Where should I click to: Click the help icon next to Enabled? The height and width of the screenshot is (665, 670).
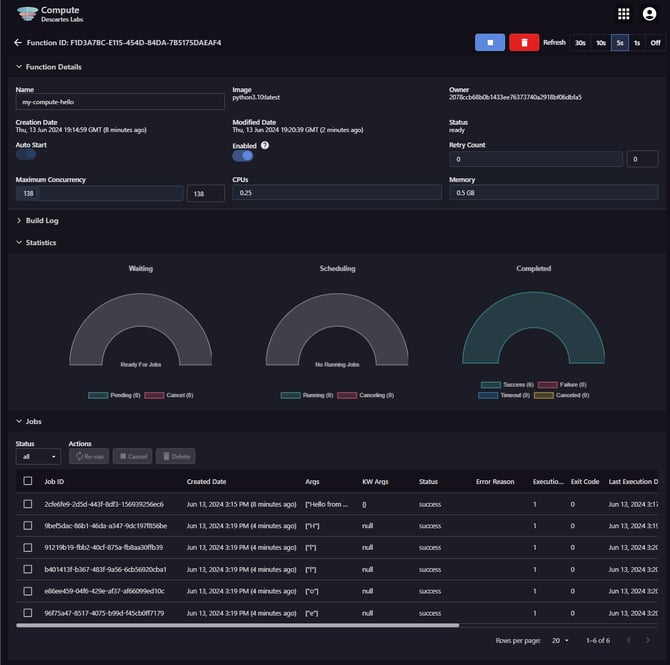click(x=265, y=145)
